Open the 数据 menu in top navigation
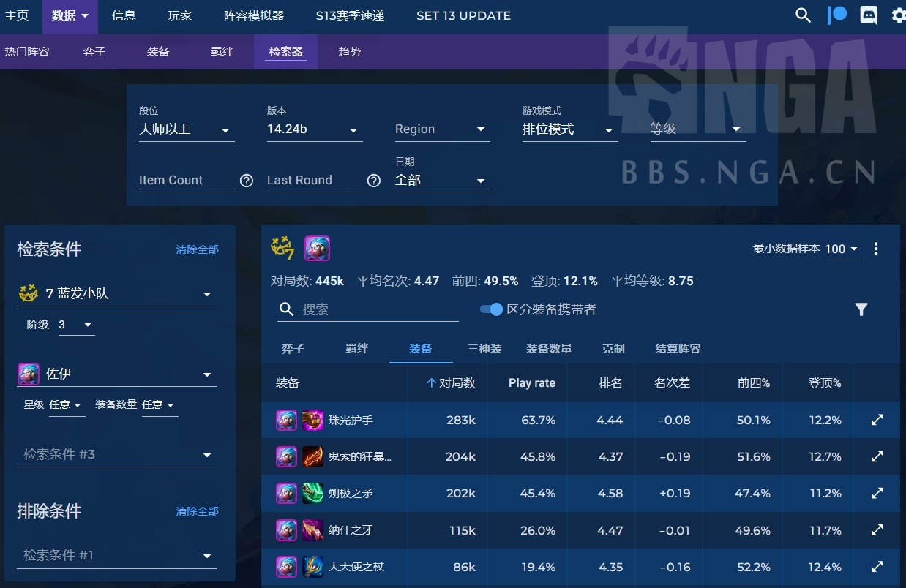This screenshot has height=588, width=906. (x=70, y=15)
